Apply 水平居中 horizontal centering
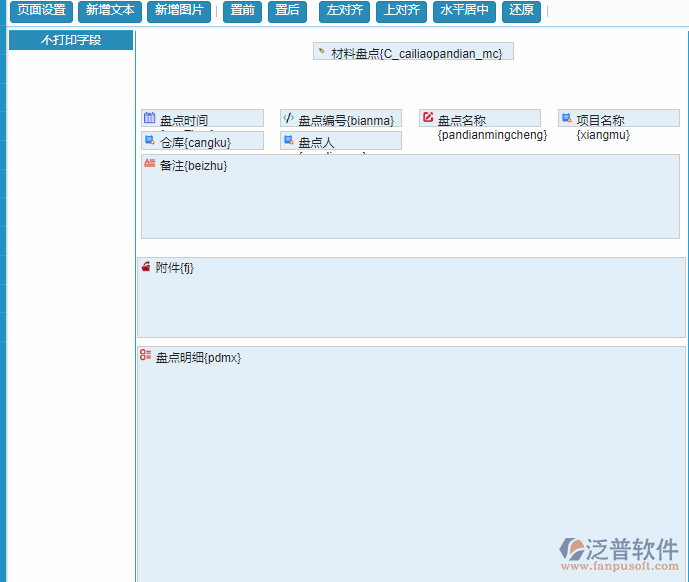The height and width of the screenshot is (582, 689). (464, 11)
